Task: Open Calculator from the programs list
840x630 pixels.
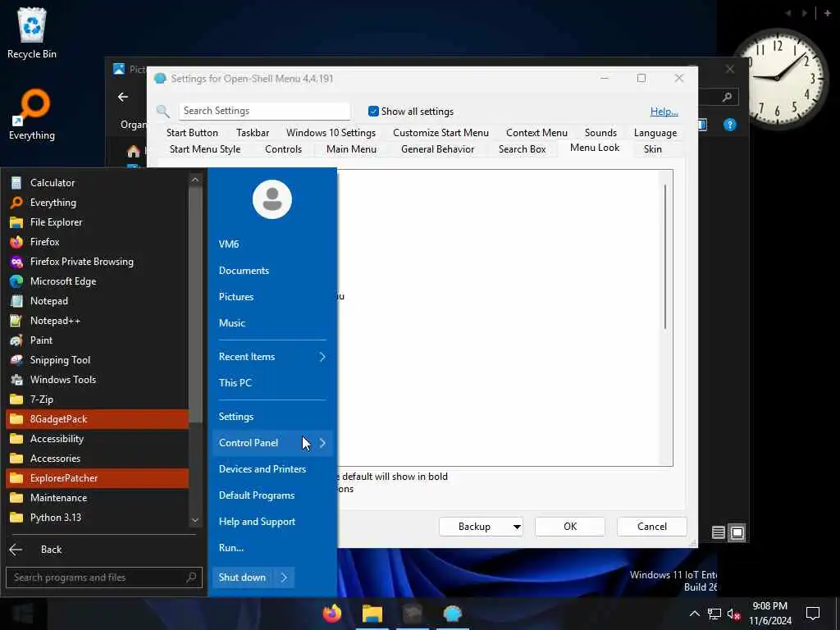Action: tap(97, 183)
